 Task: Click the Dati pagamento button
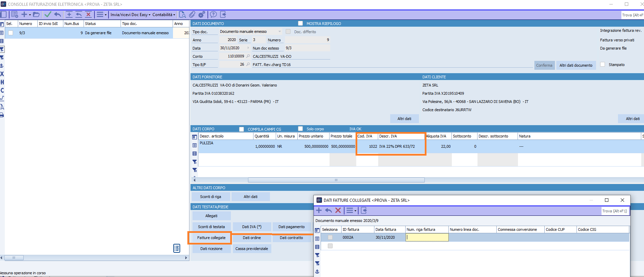click(291, 227)
